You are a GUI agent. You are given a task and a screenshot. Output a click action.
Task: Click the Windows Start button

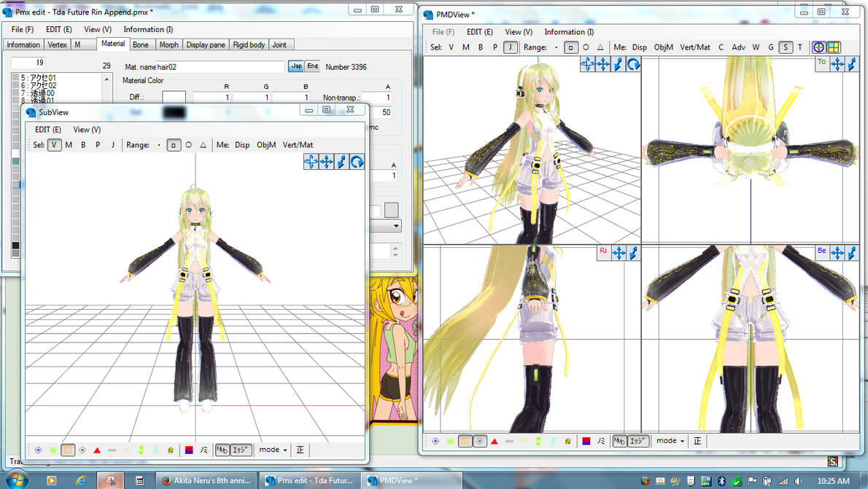point(16,480)
